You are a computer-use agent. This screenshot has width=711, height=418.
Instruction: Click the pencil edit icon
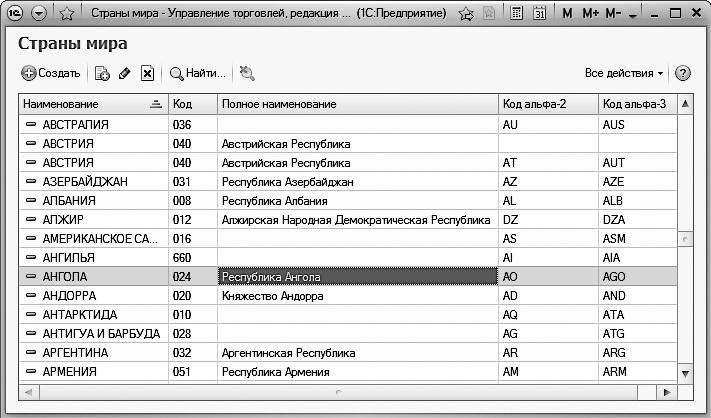coord(125,73)
